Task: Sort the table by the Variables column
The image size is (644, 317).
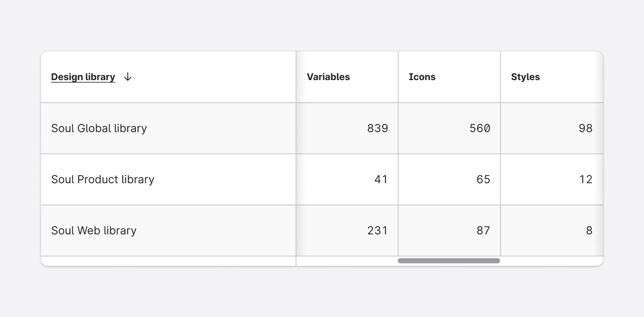Action: pos(328,77)
